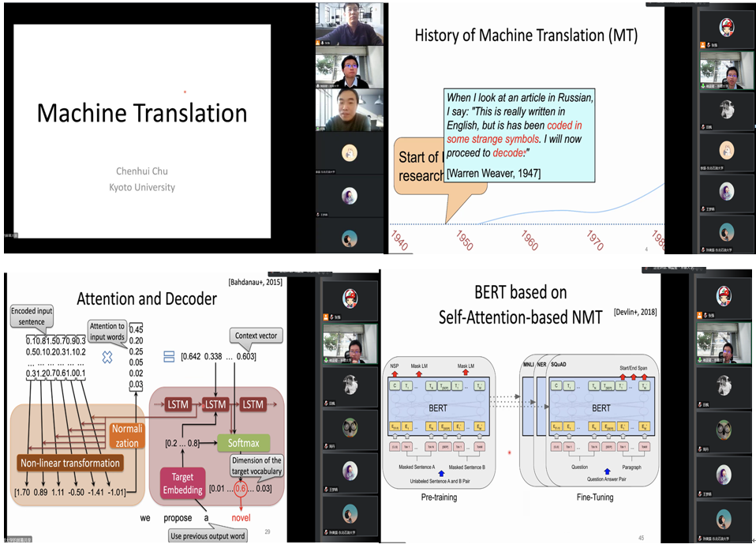Select owl avatar beside the Attention and Decoder slide
Image resolution: width=756 pixels, height=548 pixels.
click(x=350, y=428)
